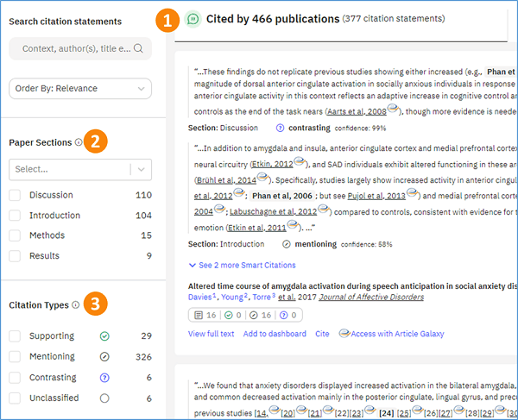
Task: Open the Brühl et al, 2014 reference
Action: pos(226,180)
